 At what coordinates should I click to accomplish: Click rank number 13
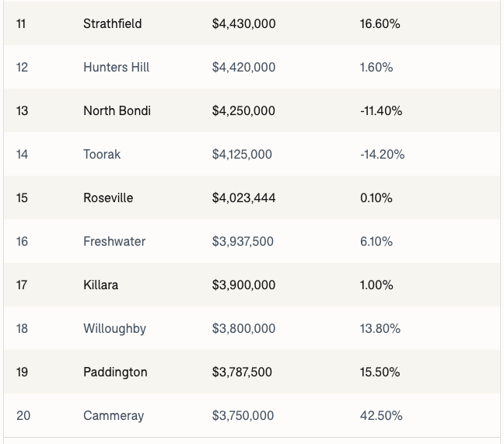click(22, 111)
